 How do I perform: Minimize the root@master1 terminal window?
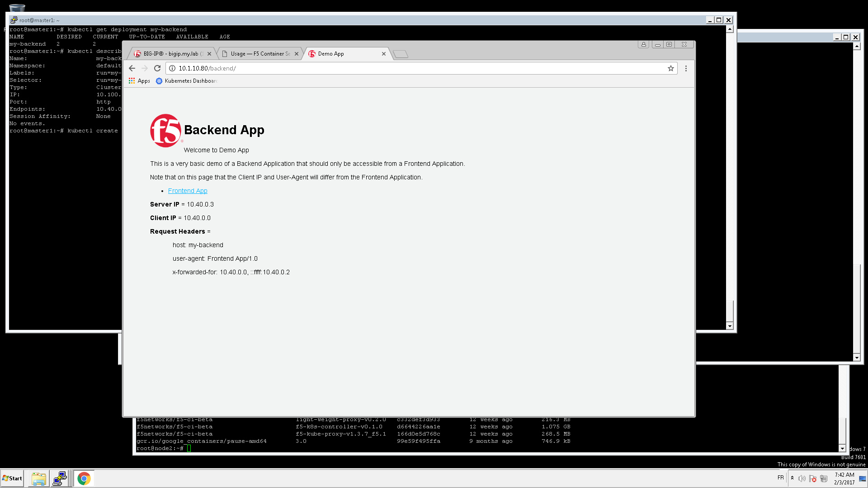coord(710,20)
